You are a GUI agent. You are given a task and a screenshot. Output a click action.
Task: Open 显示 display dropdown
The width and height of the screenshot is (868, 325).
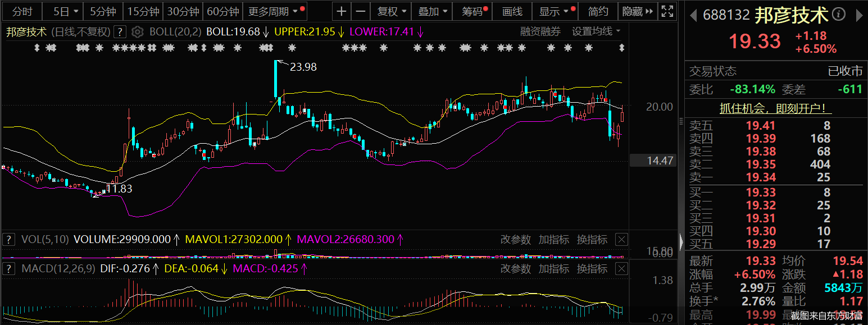pyautogui.click(x=555, y=11)
